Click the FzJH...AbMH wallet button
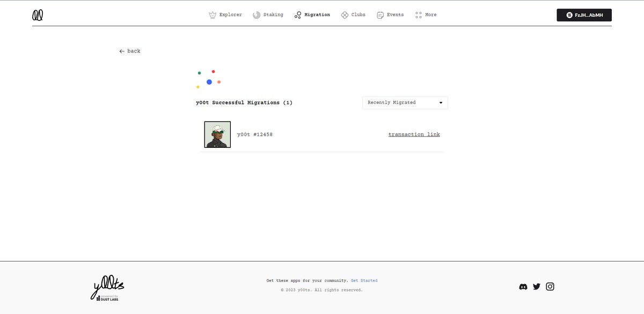Image resolution: width=644 pixels, height=314 pixels. pos(584,15)
